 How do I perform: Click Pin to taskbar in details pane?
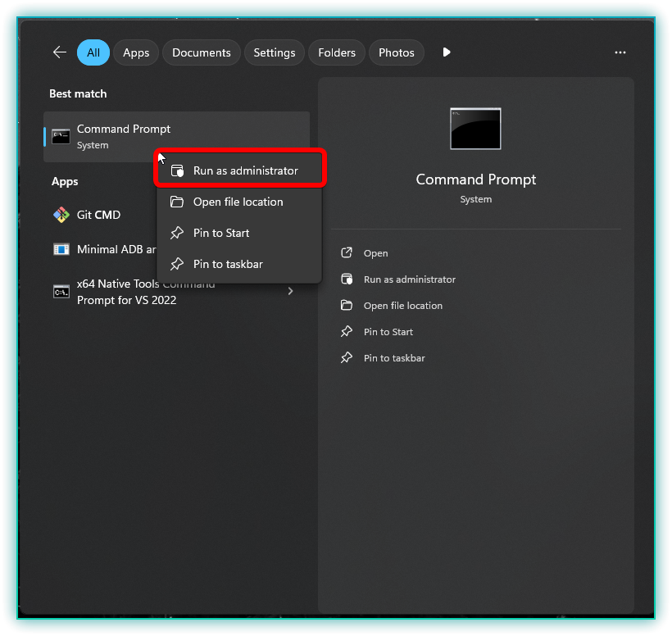pyautogui.click(x=394, y=358)
